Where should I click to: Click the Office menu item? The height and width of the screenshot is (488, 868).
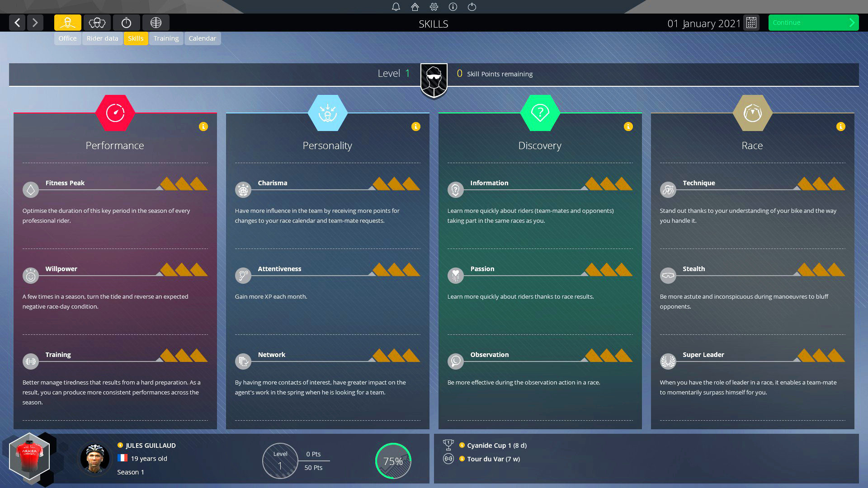[x=67, y=38]
